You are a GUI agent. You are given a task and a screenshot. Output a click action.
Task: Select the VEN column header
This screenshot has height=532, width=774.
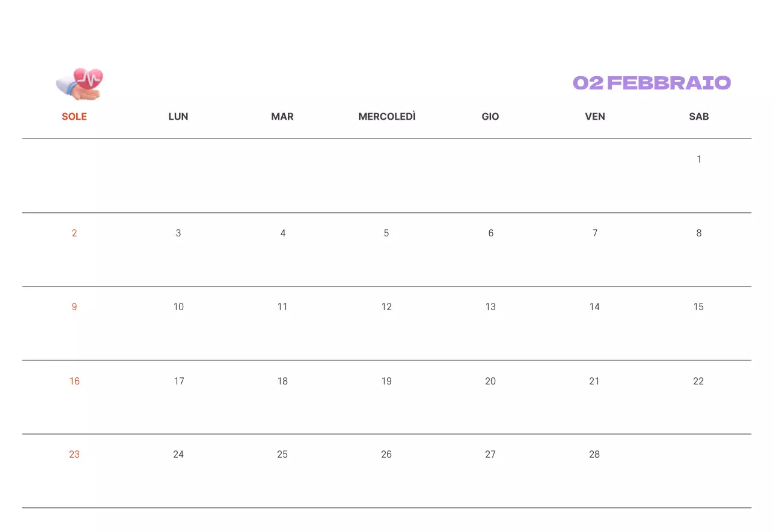595,117
